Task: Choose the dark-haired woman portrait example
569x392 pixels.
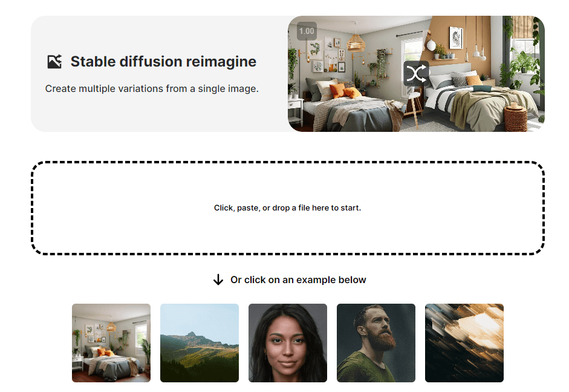Action: pyautogui.click(x=288, y=343)
